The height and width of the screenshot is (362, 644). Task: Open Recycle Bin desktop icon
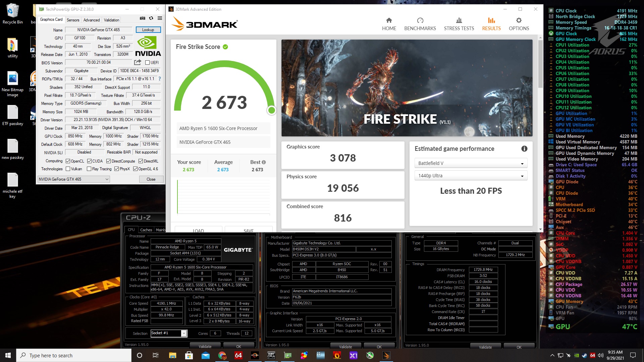pos(13,14)
